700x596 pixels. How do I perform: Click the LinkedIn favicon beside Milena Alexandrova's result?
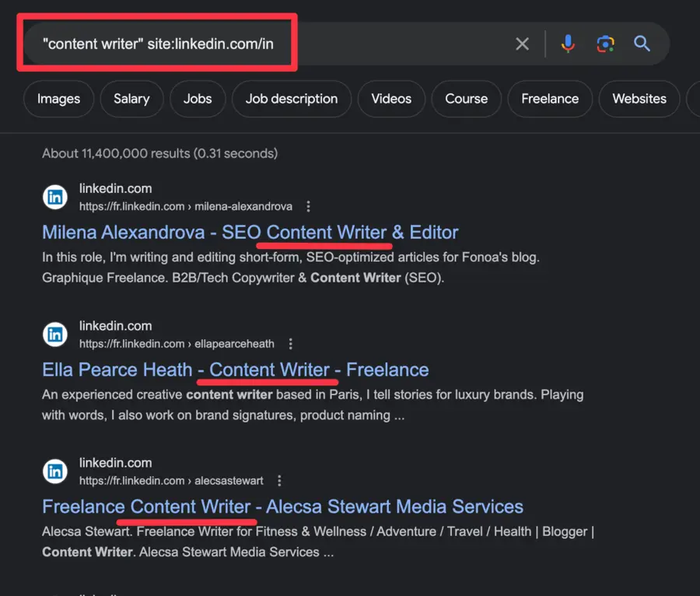click(x=54, y=197)
